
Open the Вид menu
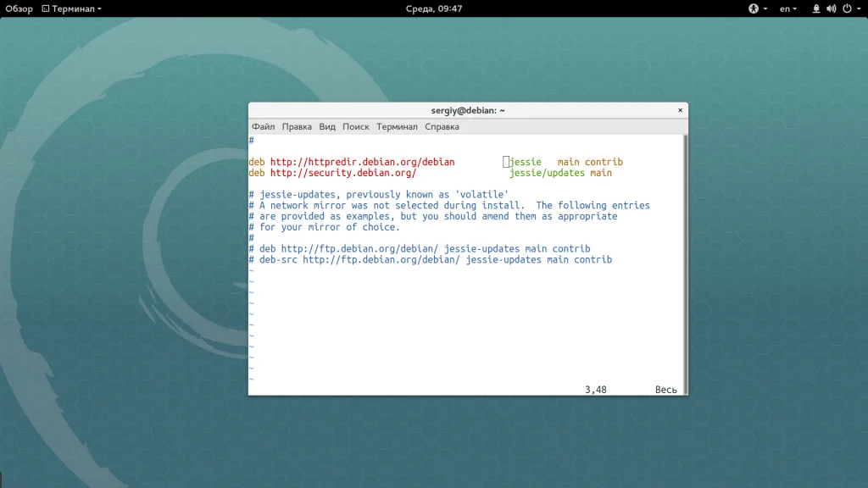coord(327,127)
